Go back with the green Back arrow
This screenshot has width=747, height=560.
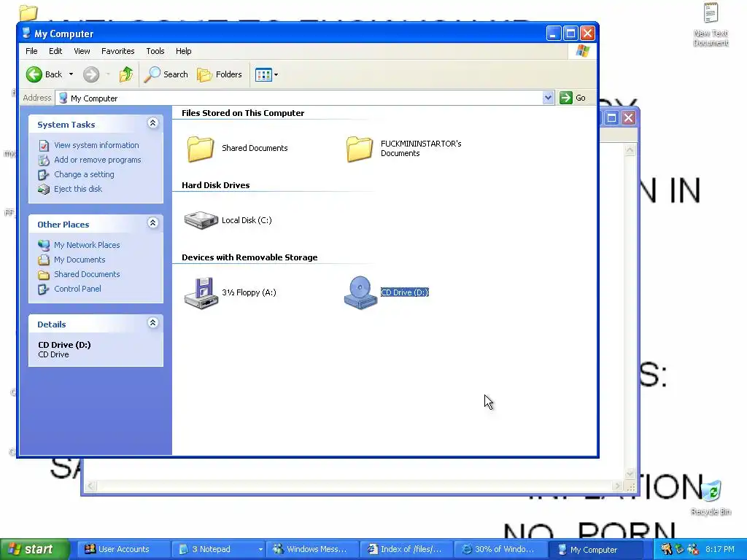[x=34, y=74]
